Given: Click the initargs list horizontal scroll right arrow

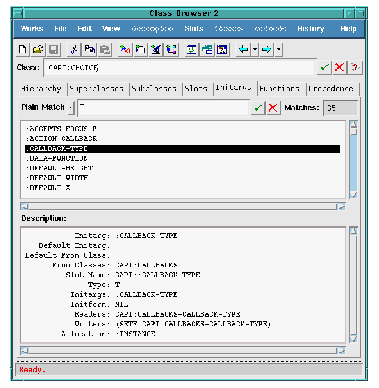Looking at the screenshot, I should [x=342, y=206].
